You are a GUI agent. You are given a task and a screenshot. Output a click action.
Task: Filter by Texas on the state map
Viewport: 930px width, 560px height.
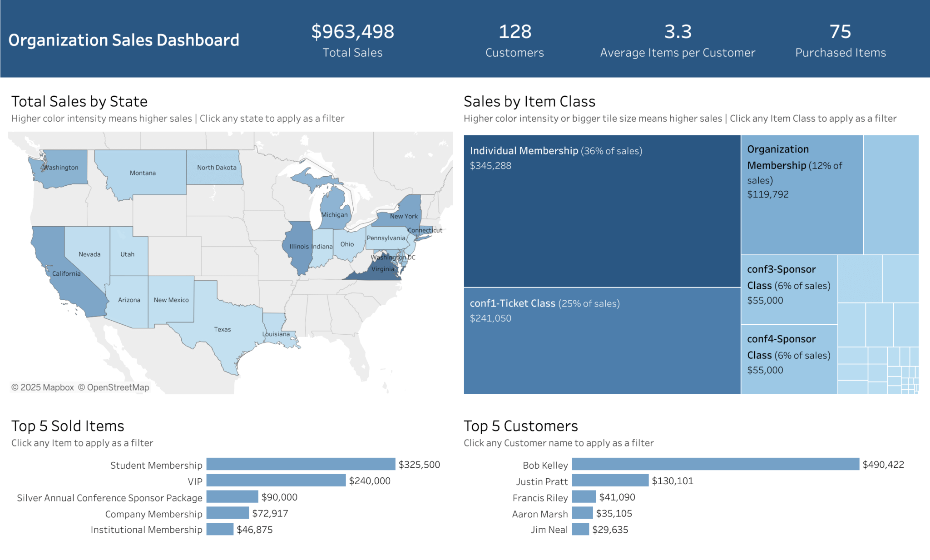point(223,329)
